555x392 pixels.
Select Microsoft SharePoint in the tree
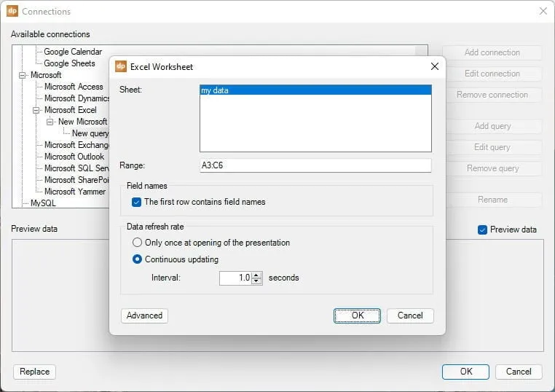pos(76,180)
